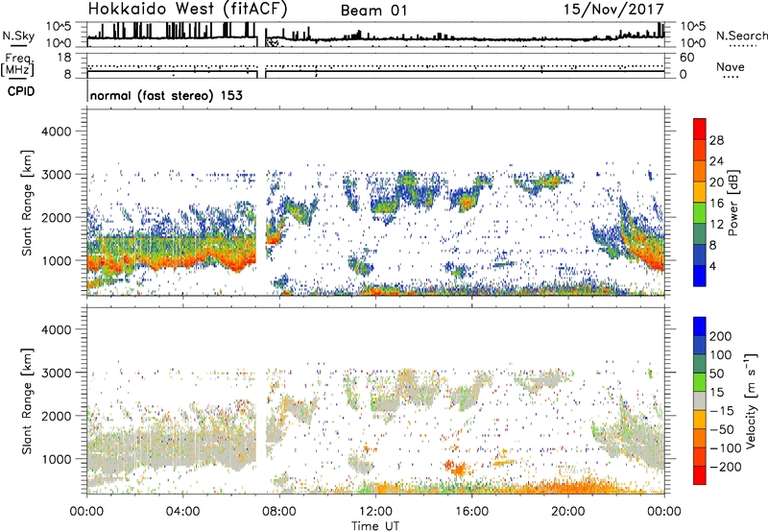
Task: Click the '20:00' time tick label
Action: pos(568,511)
